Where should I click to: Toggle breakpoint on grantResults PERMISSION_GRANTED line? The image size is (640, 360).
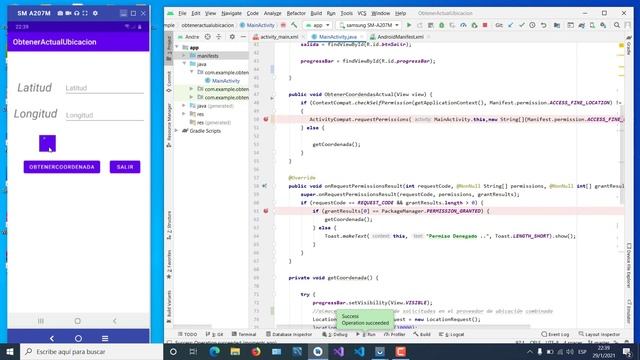click(x=266, y=211)
